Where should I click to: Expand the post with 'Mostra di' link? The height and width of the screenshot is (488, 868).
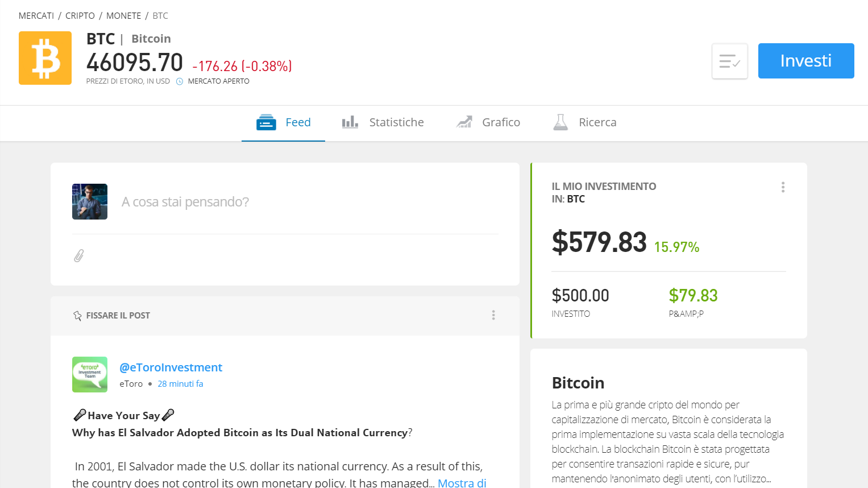click(462, 483)
